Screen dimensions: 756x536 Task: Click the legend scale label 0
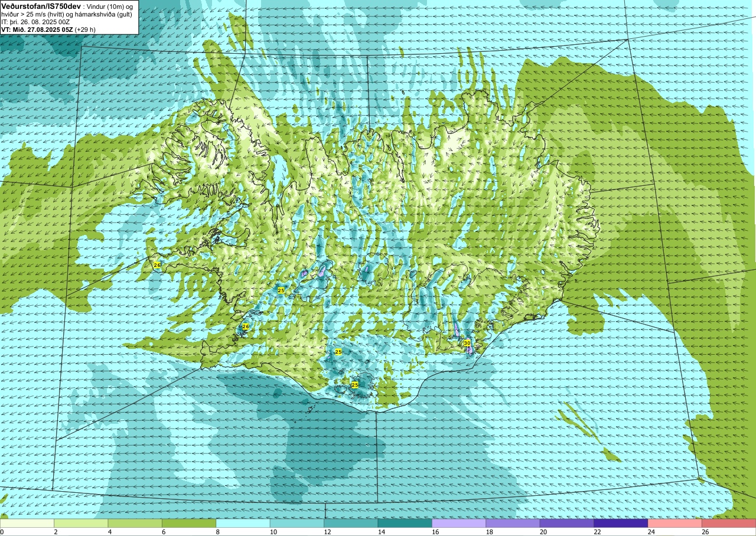point(2,532)
